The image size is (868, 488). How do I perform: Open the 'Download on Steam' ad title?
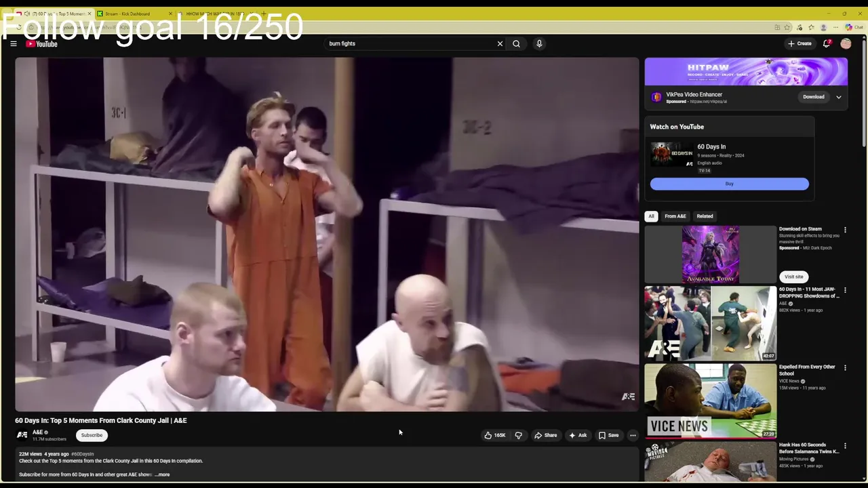(800, 229)
